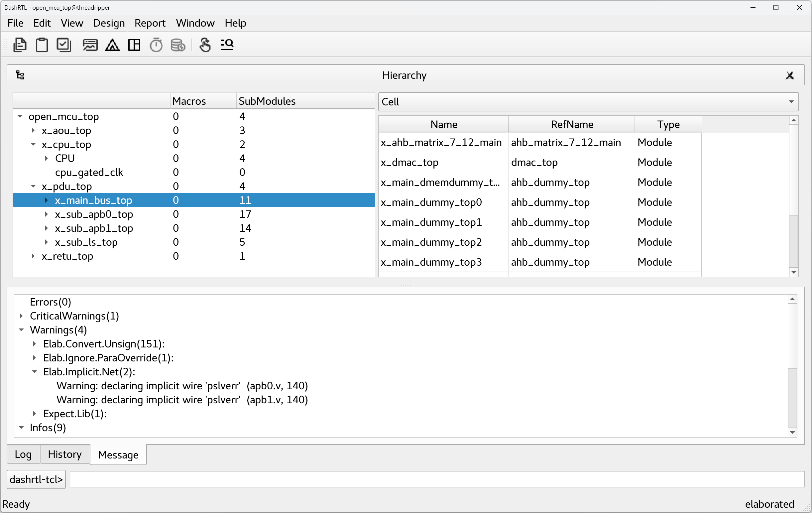This screenshot has width=812, height=513.
Task: Click the hierarchy tree icon in panel header
Action: pos(20,75)
